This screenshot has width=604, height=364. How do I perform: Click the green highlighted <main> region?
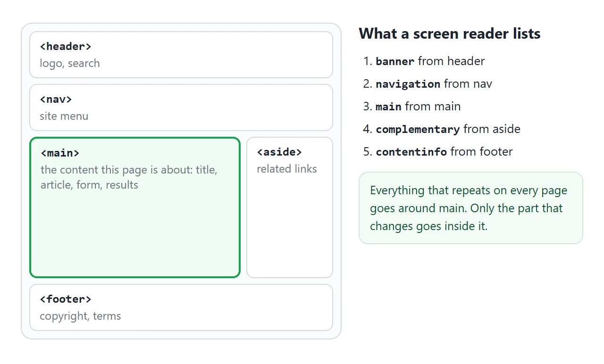point(135,207)
